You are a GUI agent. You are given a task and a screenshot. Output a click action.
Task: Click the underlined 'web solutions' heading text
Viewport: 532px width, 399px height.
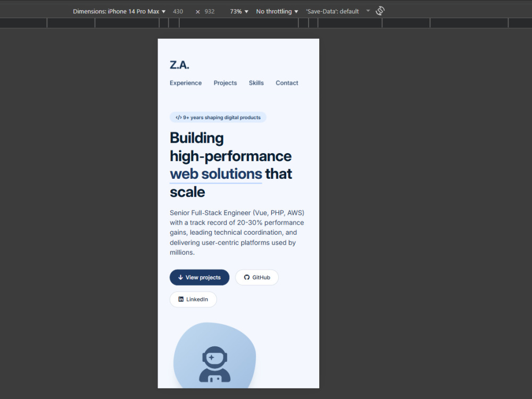pyautogui.click(x=216, y=174)
